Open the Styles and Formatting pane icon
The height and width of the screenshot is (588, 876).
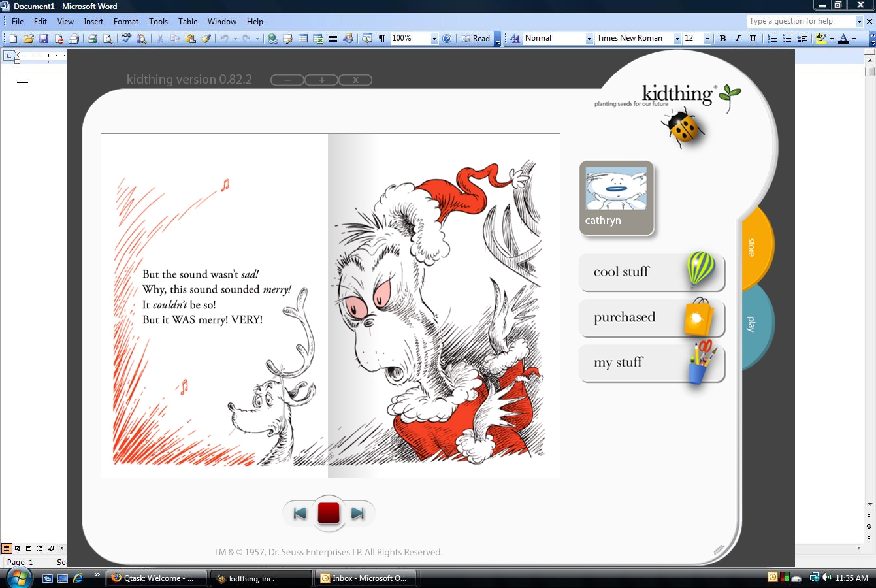click(x=515, y=39)
